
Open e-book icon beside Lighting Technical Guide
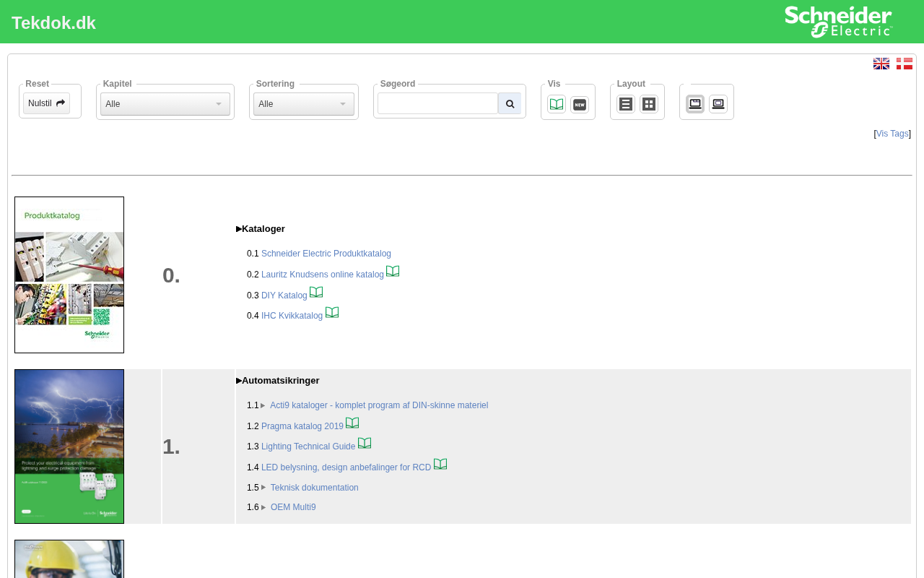[x=365, y=444]
